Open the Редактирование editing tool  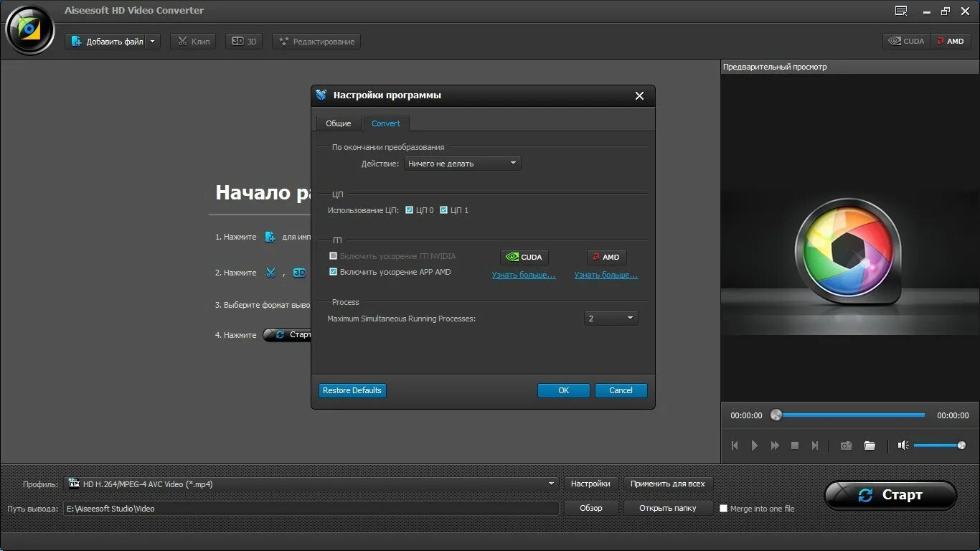pyautogui.click(x=316, y=42)
